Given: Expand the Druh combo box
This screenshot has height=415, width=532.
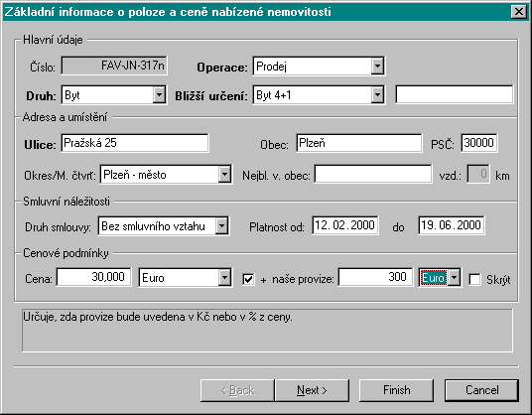Looking at the screenshot, I should tap(159, 94).
